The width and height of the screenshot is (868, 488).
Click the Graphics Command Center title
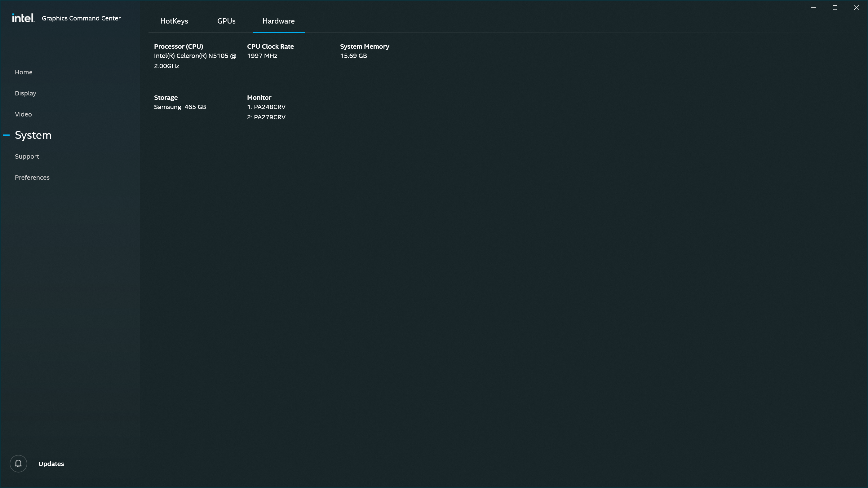point(81,18)
